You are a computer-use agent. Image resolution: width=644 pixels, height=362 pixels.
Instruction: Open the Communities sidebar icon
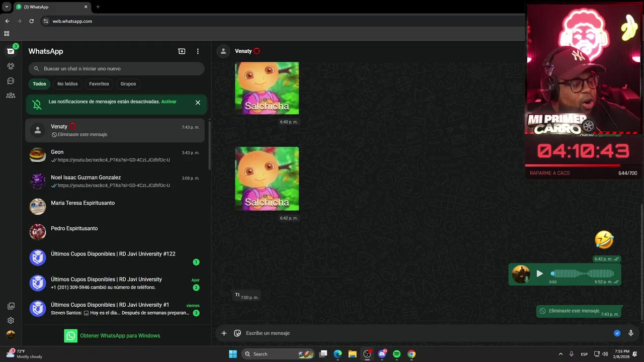click(x=11, y=95)
